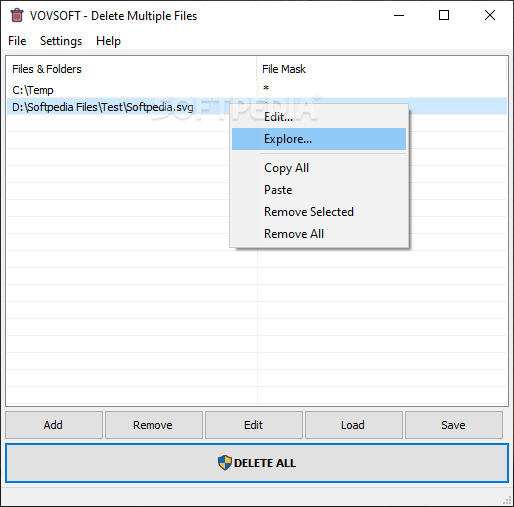Maximize the VOVSOFT window
Viewport: 514px width, 507px height.
point(444,15)
